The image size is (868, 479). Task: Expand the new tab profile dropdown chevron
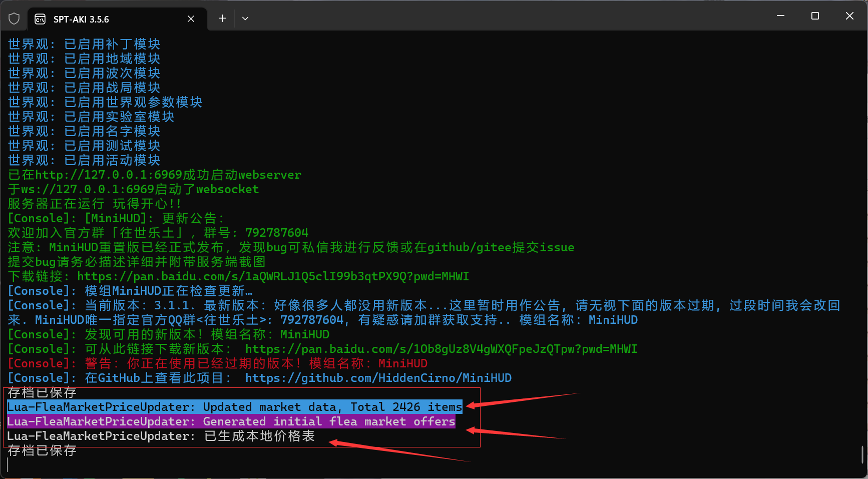pos(245,19)
